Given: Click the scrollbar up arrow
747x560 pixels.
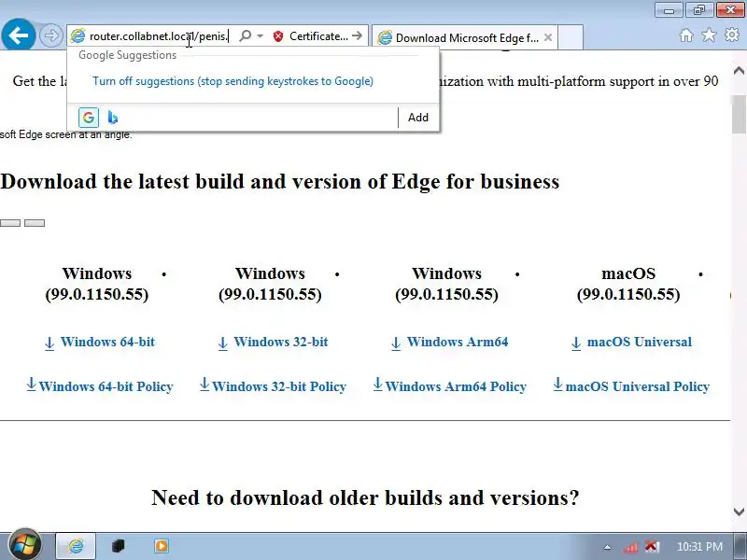Looking at the screenshot, I should tap(739, 71).
